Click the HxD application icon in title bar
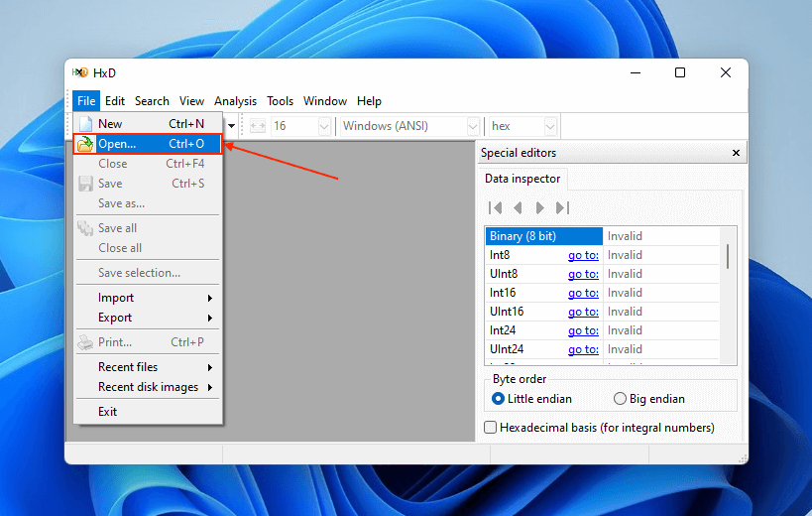Image resolution: width=812 pixels, height=516 pixels. point(80,72)
